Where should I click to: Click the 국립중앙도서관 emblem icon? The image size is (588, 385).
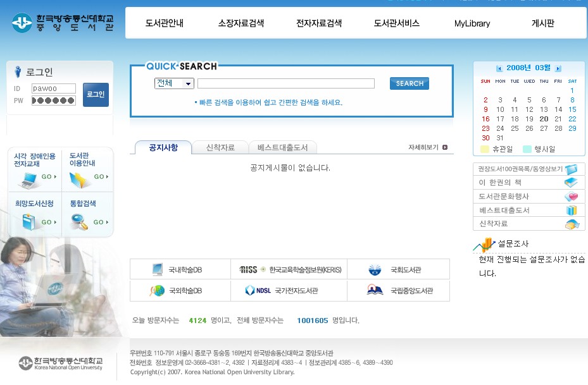pyautogui.click(x=375, y=290)
